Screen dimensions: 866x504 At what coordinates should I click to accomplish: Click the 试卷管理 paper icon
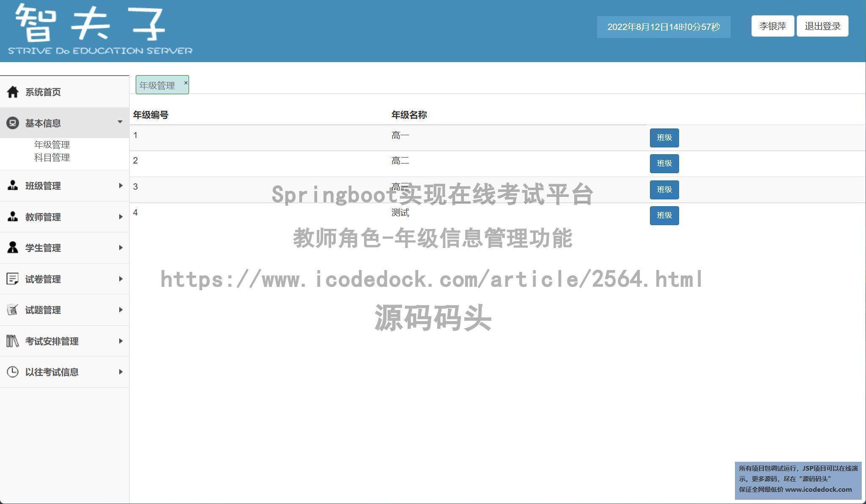point(13,279)
